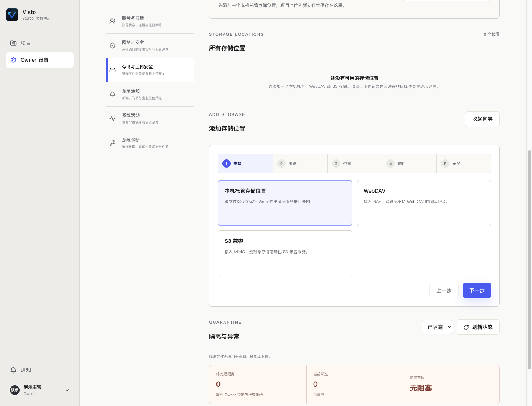Viewport: 532px width, 406px height.
Task: Open the 已隔离 filter dropdown
Action: [437, 327]
